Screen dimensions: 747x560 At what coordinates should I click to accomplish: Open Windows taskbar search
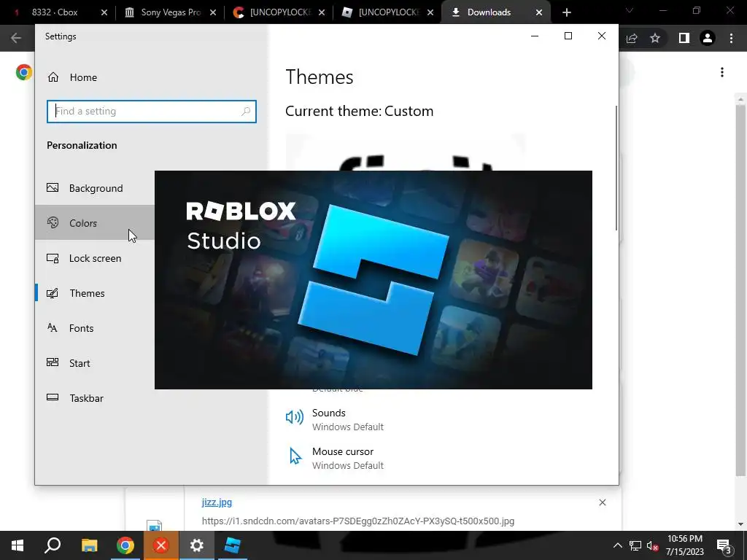pos(53,545)
